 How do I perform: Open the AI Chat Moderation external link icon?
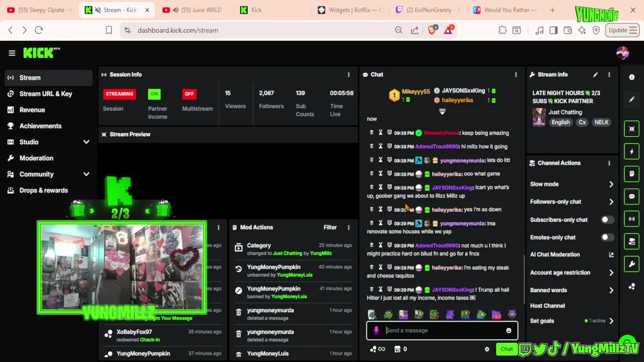click(x=611, y=255)
